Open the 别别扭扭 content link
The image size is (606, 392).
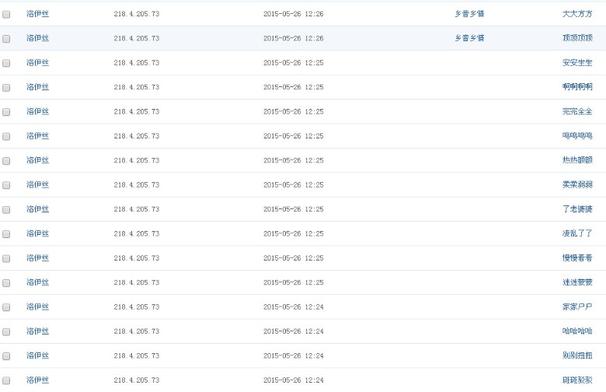coord(577,356)
